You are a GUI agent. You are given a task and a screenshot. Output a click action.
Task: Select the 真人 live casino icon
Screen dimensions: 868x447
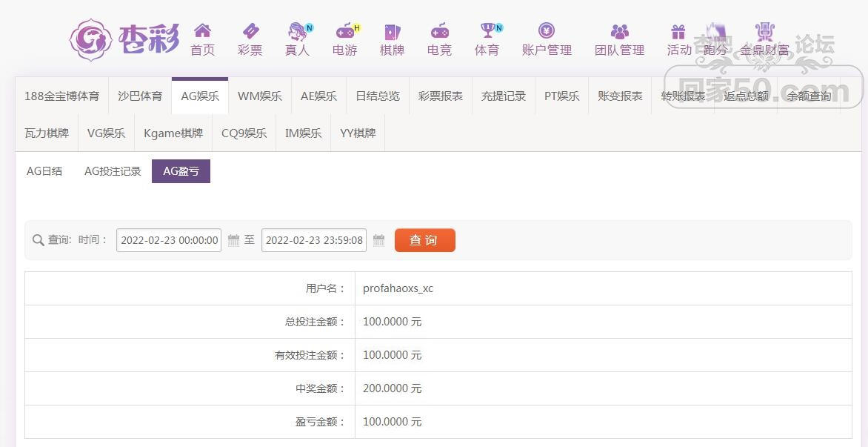(297, 31)
